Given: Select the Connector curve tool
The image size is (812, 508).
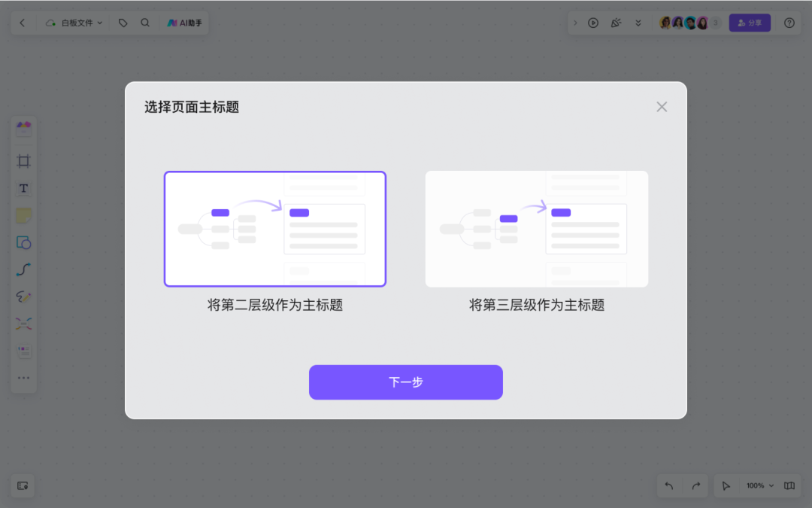Looking at the screenshot, I should coord(23,269).
